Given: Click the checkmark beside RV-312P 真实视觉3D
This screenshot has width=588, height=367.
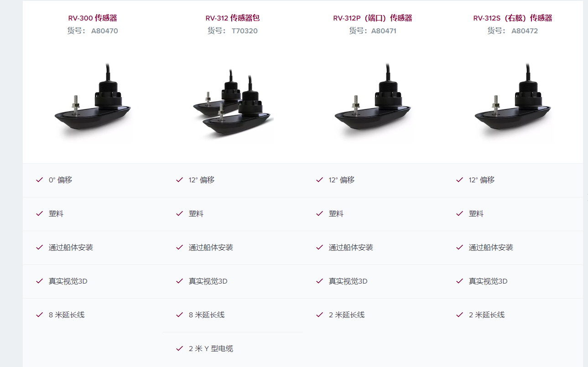Looking at the screenshot, I should (x=319, y=281).
